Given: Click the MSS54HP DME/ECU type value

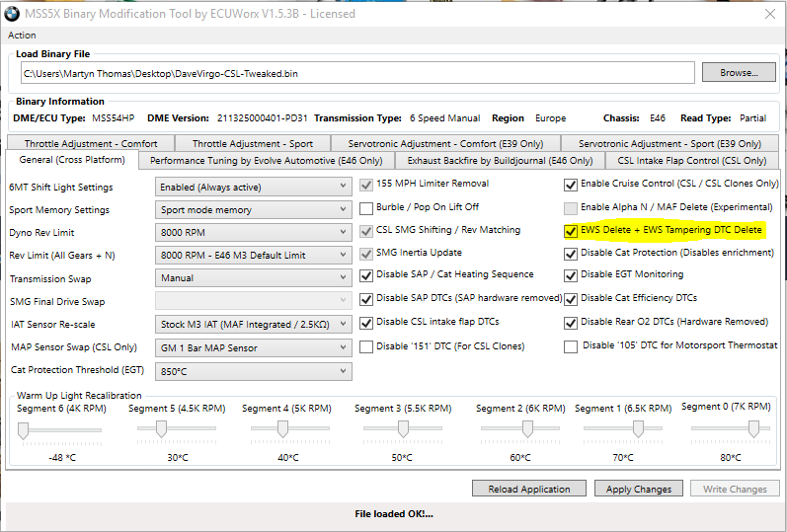Looking at the screenshot, I should click(114, 118).
